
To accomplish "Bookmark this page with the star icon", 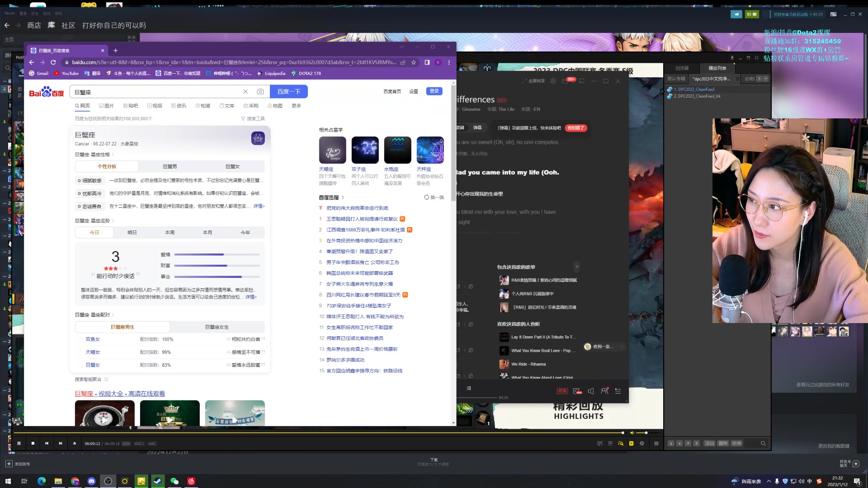I will coord(414,62).
